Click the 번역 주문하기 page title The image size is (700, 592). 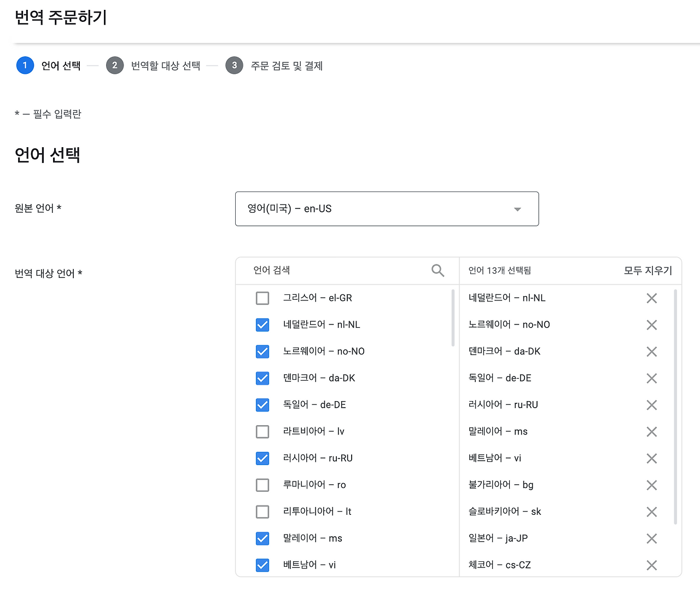pos(61,18)
